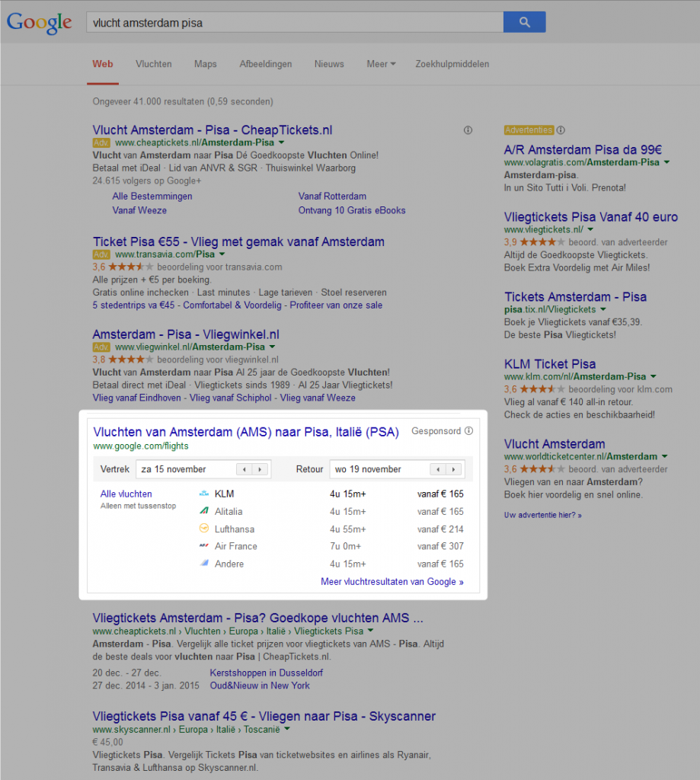
Task: Open Ticket Pisa €55 transavia link
Action: click(238, 241)
